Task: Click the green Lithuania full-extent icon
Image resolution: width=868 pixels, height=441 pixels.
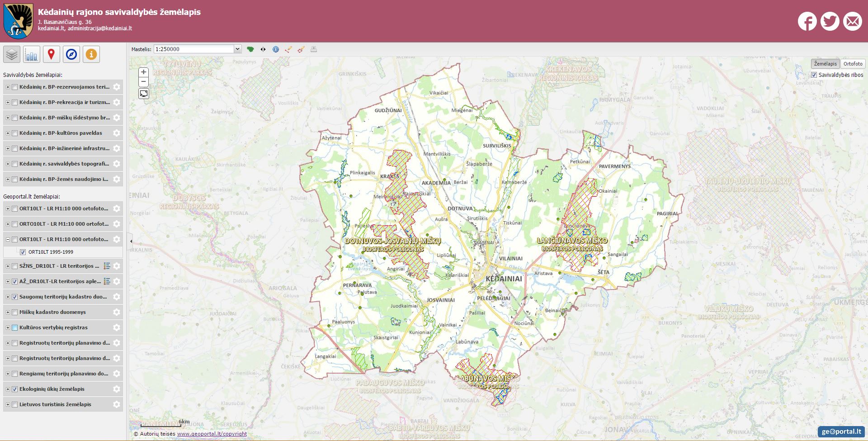Action: [x=250, y=49]
